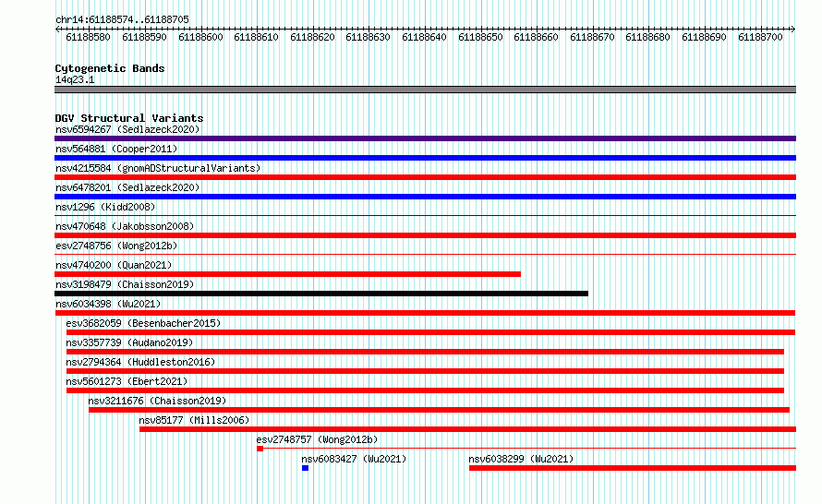Click the red nsv85177 variant bar
The height and width of the screenshot is (504, 822).
click(x=467, y=429)
